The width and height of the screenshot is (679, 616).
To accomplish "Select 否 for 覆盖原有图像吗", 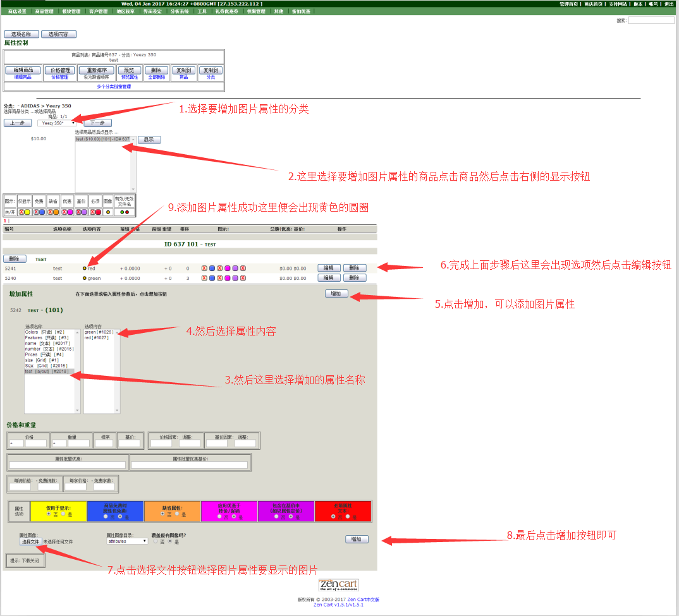I will (x=156, y=541).
